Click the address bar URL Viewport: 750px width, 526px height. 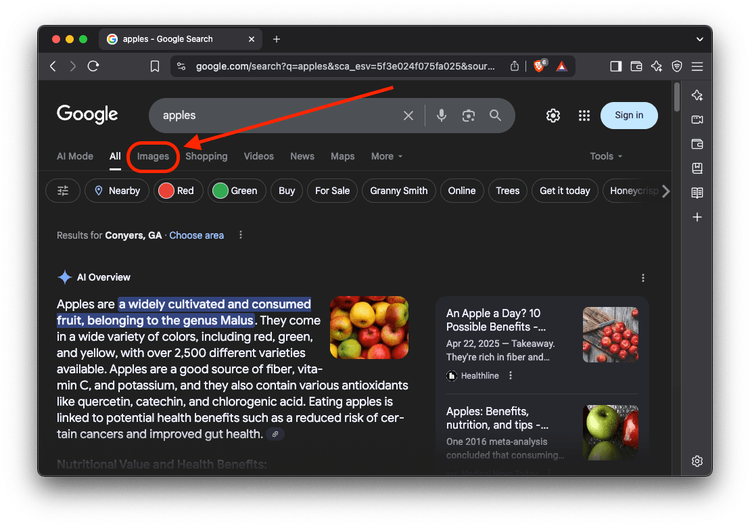pos(345,66)
